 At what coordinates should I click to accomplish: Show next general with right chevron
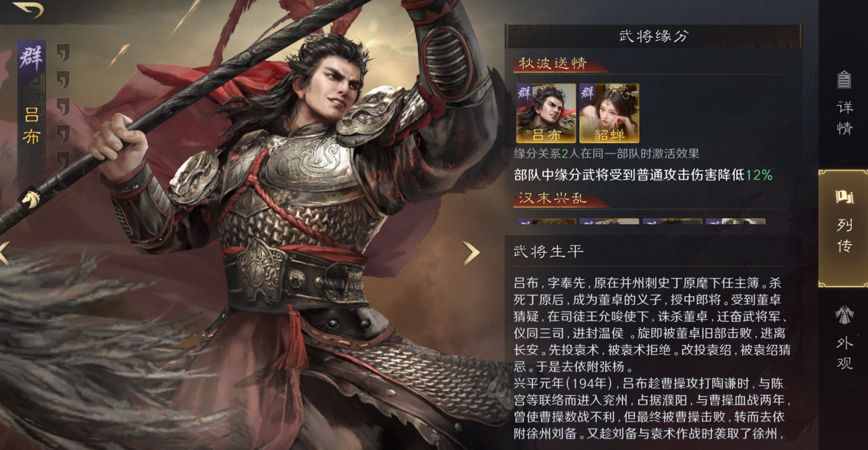coord(471,253)
